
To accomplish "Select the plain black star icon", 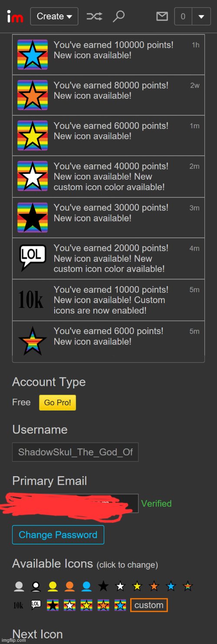I will tap(103, 586).
